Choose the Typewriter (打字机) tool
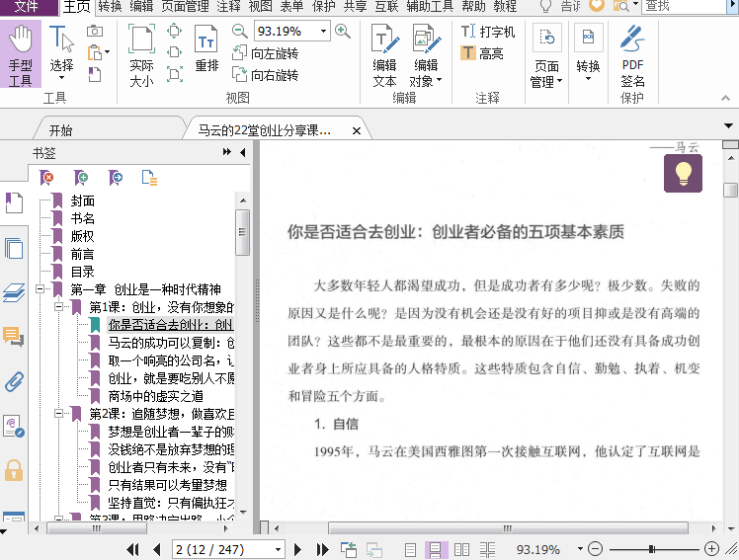 coord(487,32)
